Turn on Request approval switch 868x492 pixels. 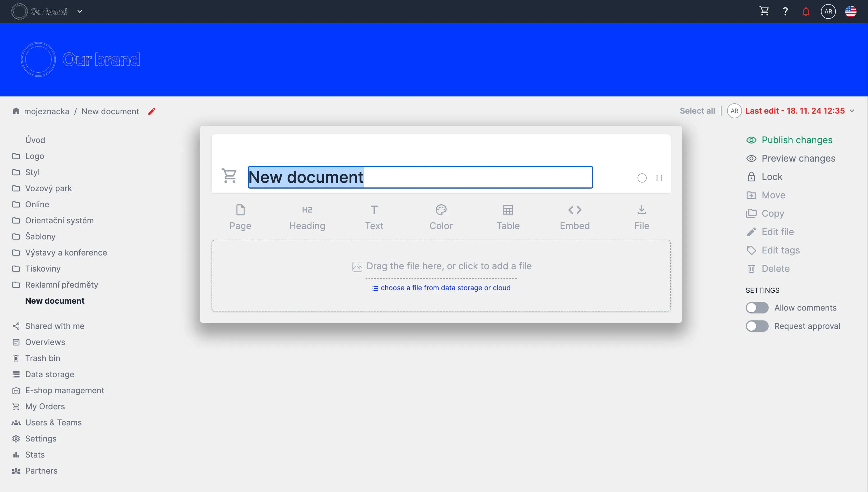tap(757, 326)
